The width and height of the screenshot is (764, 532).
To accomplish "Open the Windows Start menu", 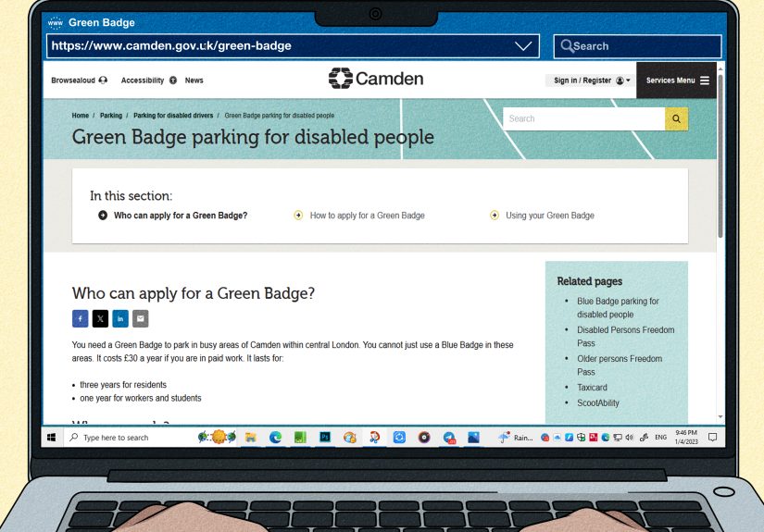I will [x=51, y=438].
